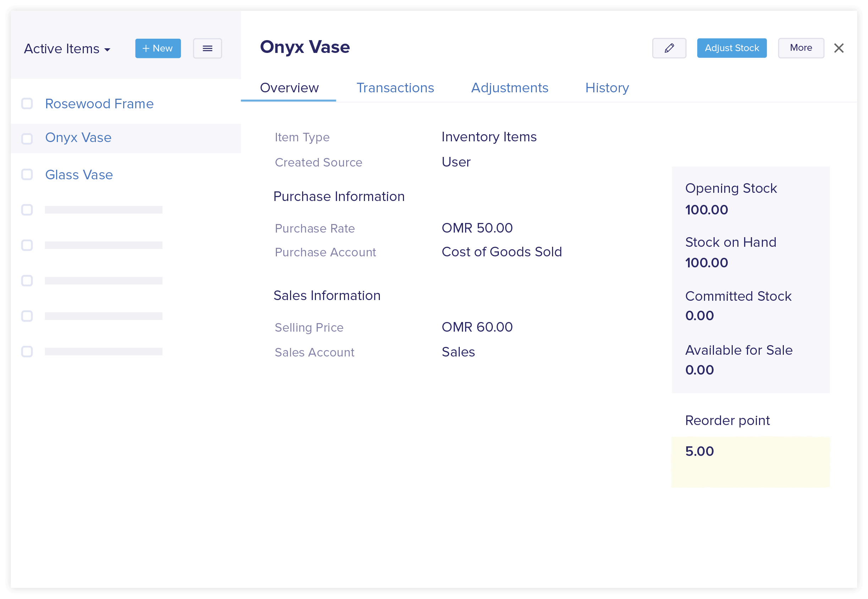Tick the Rosewood Frame checkbox
This screenshot has width=868, height=599.
point(27,104)
